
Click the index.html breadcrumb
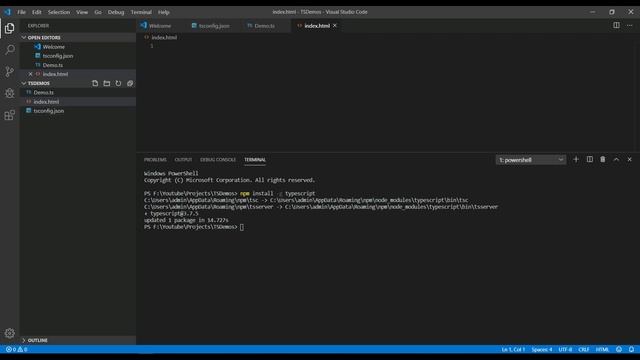point(164,38)
